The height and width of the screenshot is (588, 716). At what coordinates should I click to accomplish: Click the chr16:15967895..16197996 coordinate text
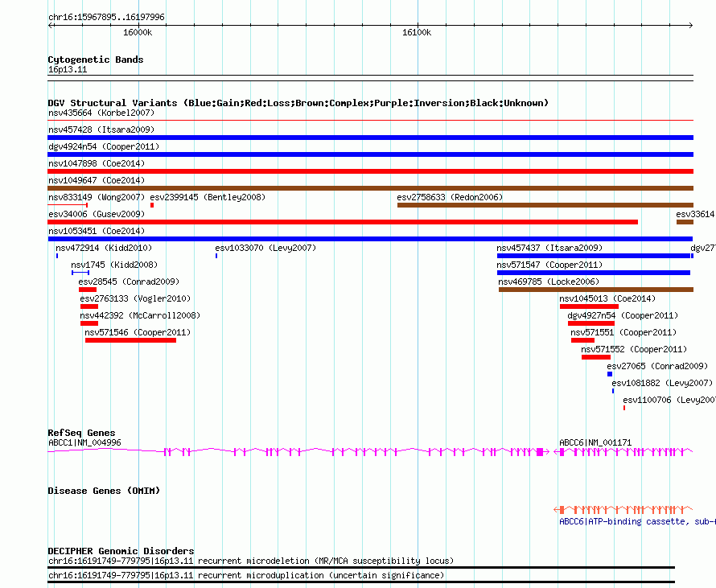106,18
